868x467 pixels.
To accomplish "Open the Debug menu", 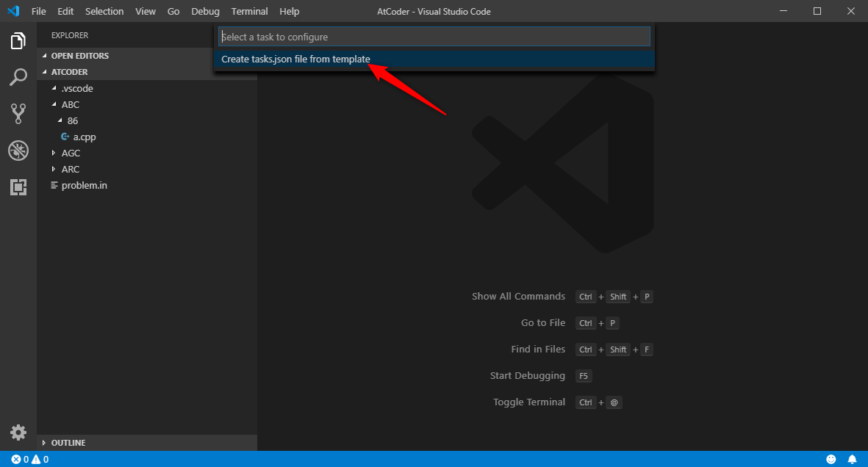I will (205, 11).
